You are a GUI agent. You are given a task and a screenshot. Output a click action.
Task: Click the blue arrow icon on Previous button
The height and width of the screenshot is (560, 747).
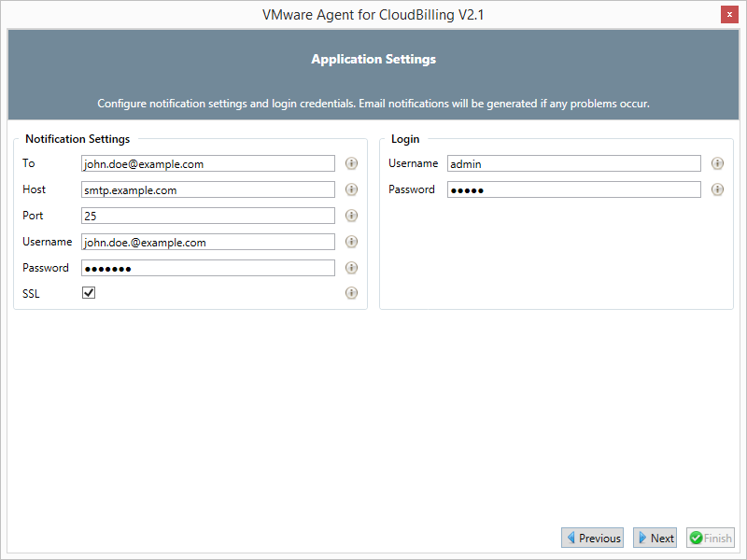coord(572,538)
